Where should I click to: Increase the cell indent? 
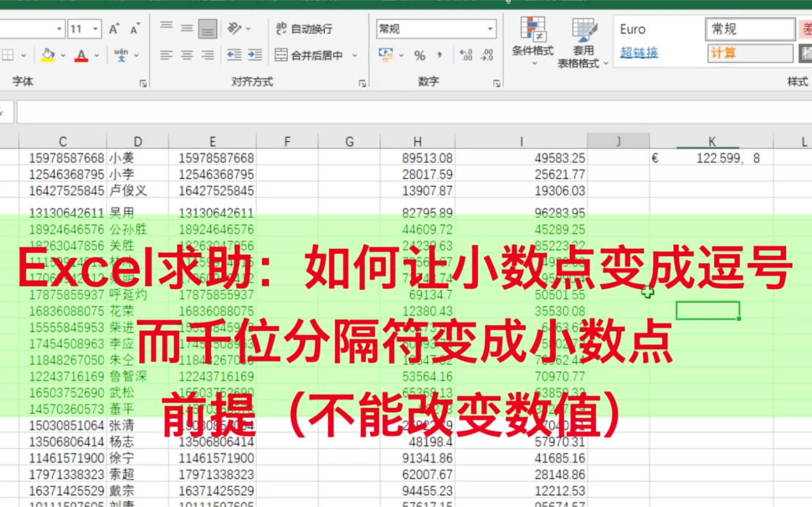[x=255, y=55]
